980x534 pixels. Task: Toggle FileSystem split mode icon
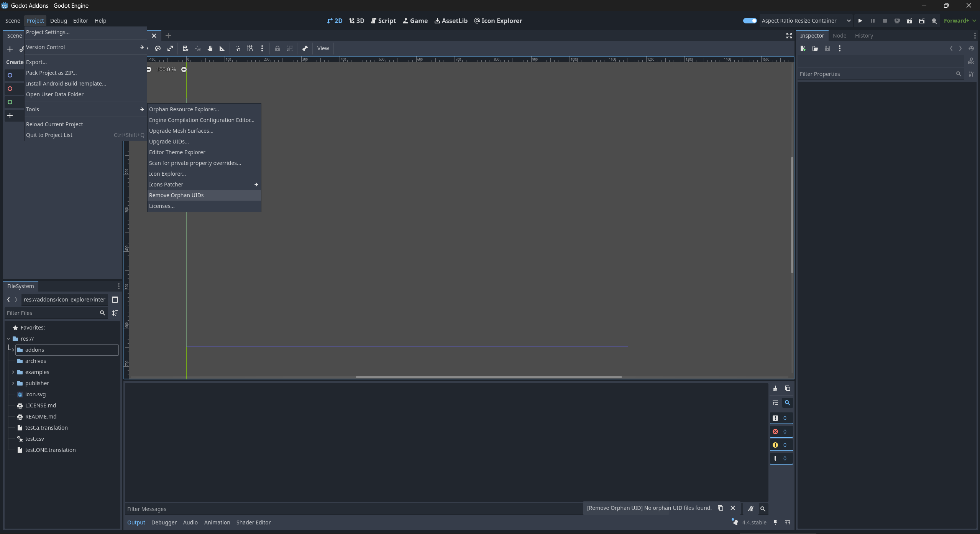(115, 300)
